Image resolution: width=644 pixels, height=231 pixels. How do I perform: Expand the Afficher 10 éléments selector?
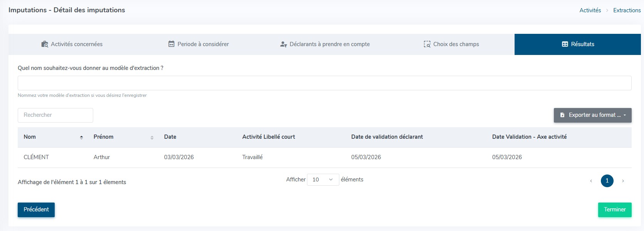pos(323,179)
